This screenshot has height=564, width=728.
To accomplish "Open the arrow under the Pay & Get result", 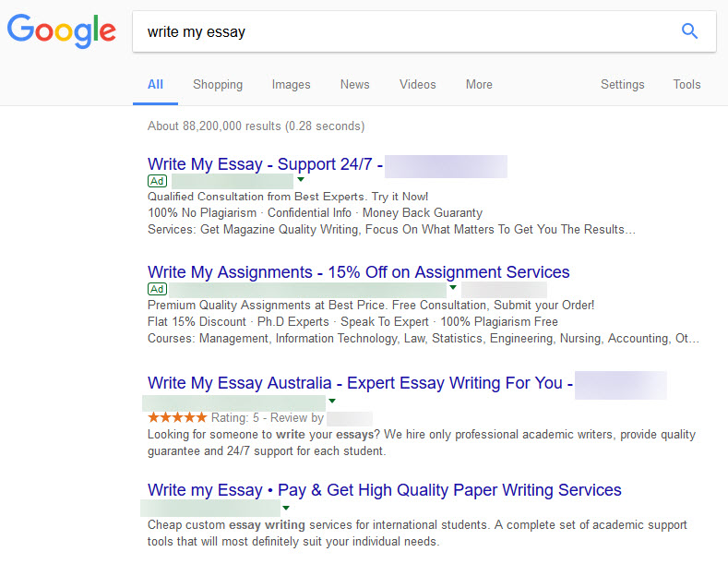I will pyautogui.click(x=286, y=508).
